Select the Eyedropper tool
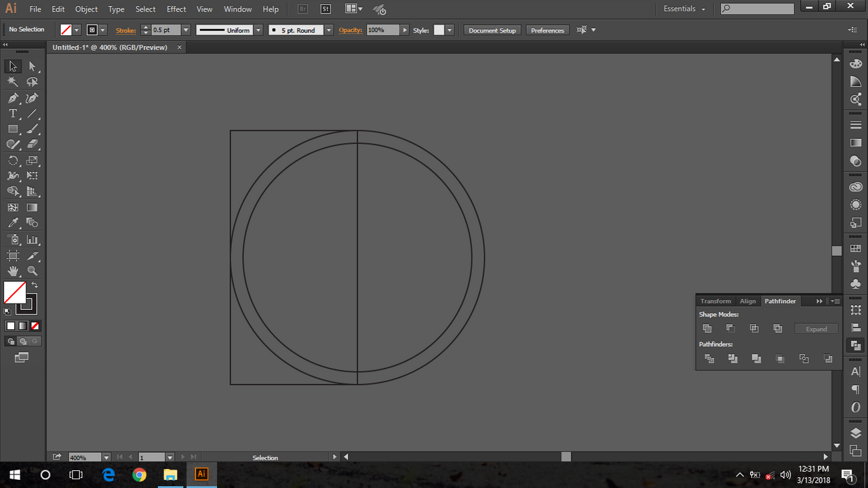The height and width of the screenshot is (488, 868). pyautogui.click(x=13, y=223)
